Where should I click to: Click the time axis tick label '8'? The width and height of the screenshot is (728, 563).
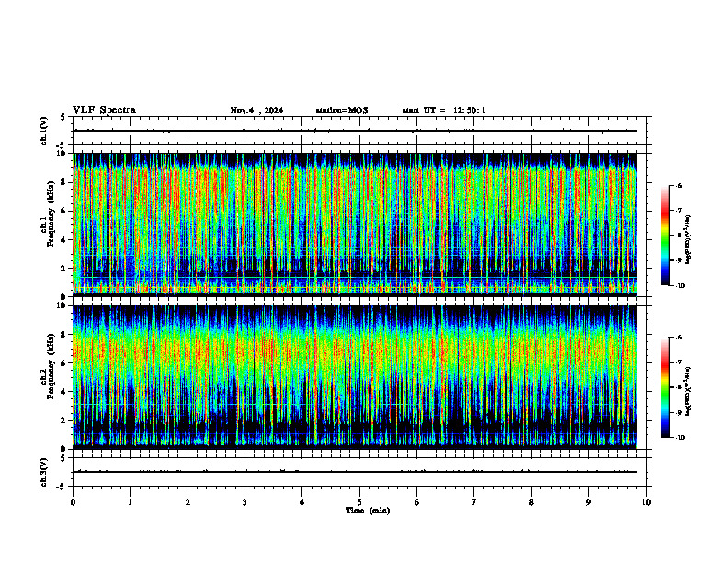pyautogui.click(x=531, y=502)
